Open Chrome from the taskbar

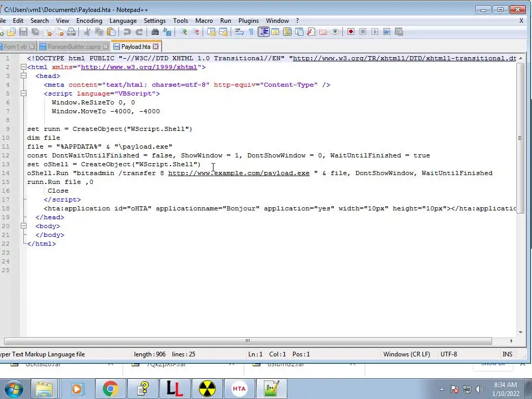click(110, 389)
